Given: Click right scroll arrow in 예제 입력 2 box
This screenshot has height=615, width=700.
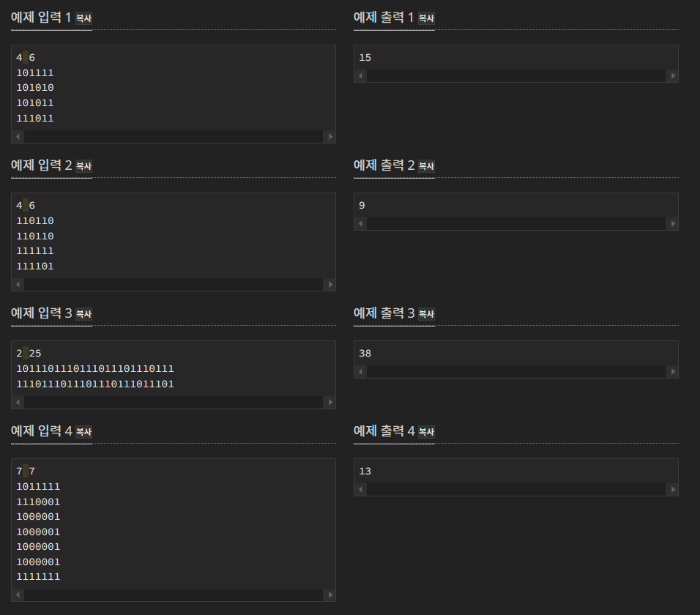Looking at the screenshot, I should point(330,284).
